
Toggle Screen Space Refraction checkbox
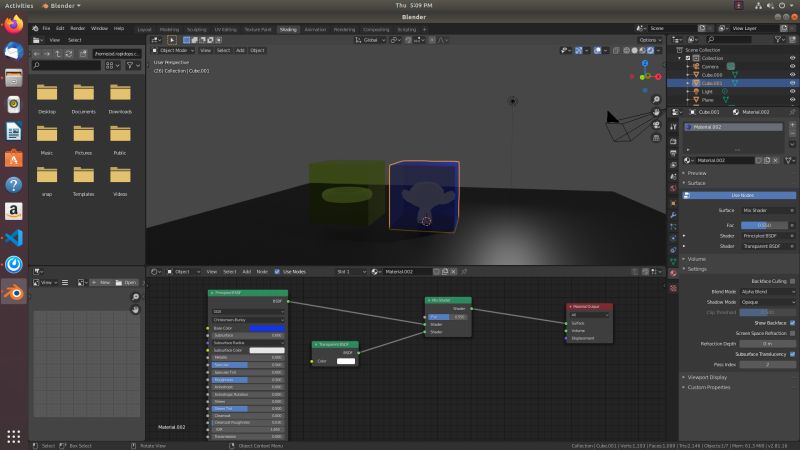click(792, 333)
